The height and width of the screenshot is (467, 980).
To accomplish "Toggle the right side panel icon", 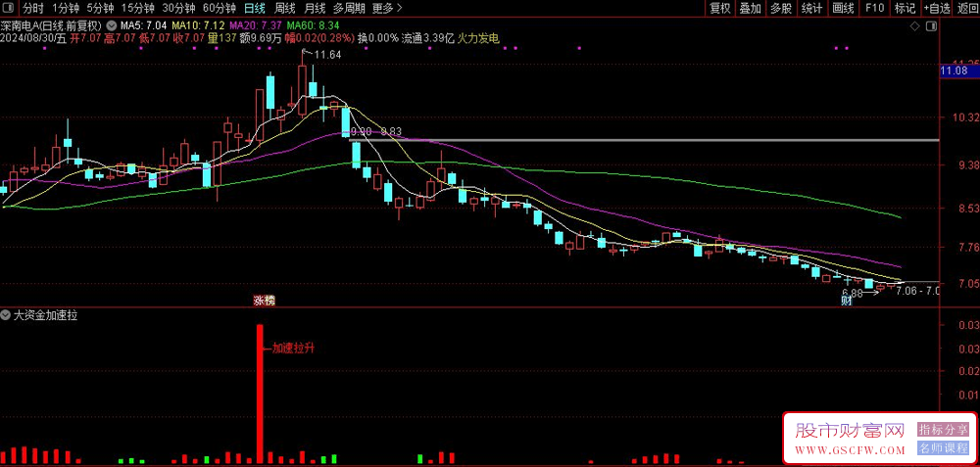I will click(x=931, y=26).
